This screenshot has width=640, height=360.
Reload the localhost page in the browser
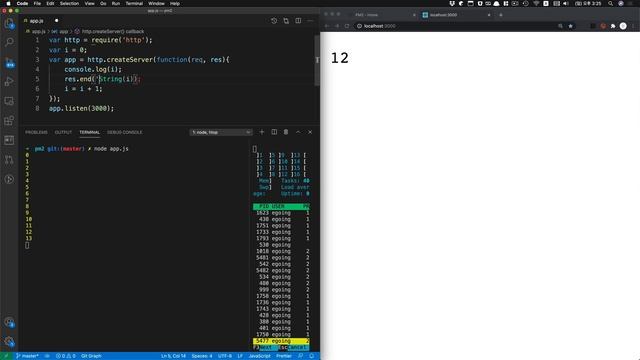[x=347, y=26]
